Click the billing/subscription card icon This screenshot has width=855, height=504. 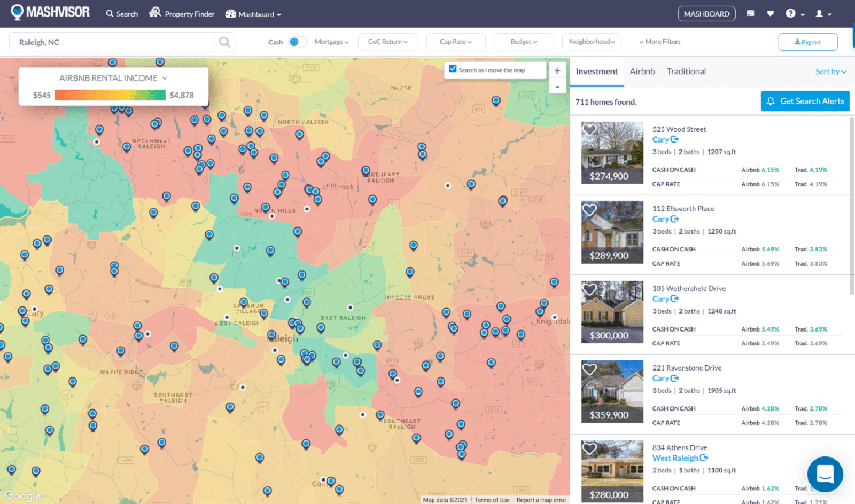pyautogui.click(x=750, y=13)
